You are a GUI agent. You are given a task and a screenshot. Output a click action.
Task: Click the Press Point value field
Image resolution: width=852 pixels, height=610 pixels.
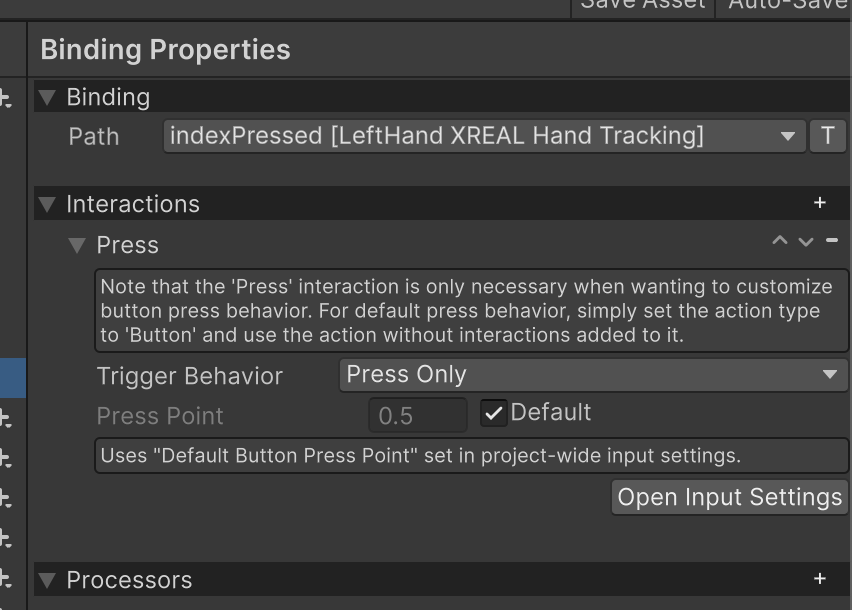coord(419,412)
